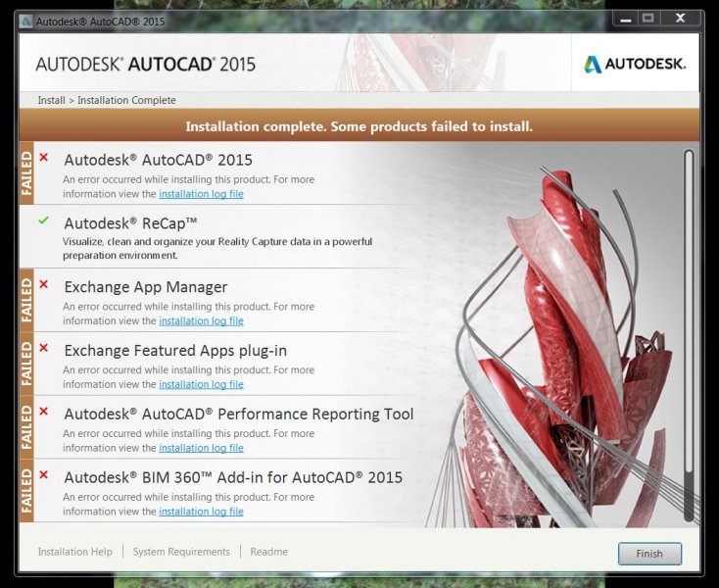Select the Autodesk AutoCAD 2015 product title

[x=158, y=160]
